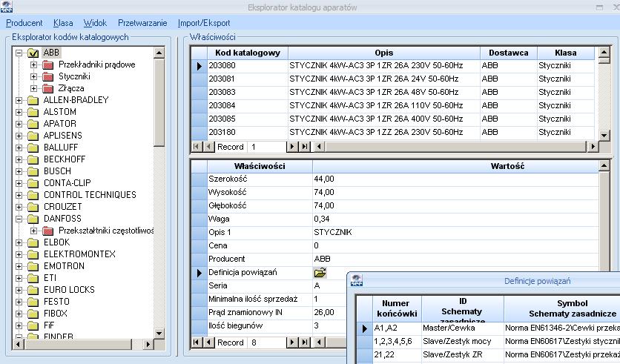Expand the Styczniki class node
The width and height of the screenshot is (620, 364).
point(33,76)
